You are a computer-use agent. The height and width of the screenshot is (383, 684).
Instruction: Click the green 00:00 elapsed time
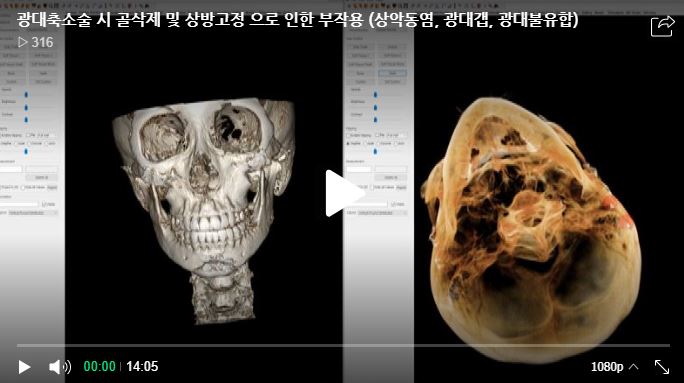coord(99,366)
